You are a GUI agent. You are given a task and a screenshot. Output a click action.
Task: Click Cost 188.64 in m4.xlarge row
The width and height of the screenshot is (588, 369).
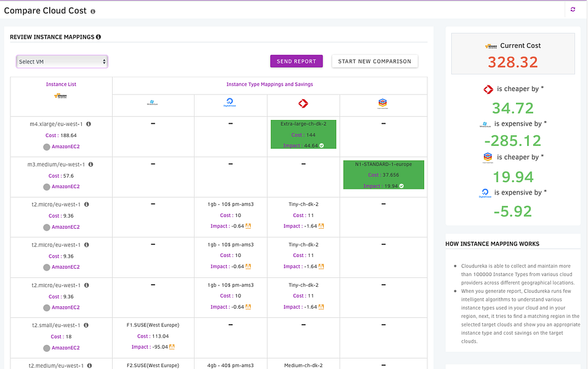[x=61, y=135]
